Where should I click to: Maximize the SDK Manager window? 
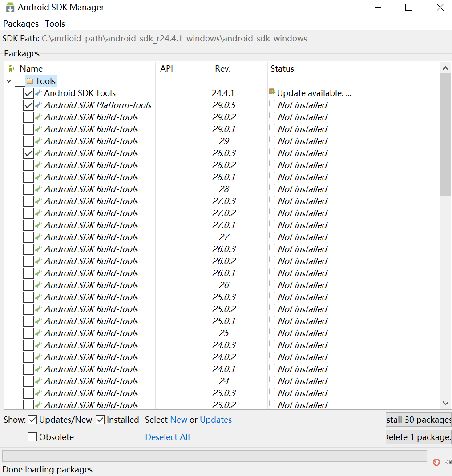[408, 7]
